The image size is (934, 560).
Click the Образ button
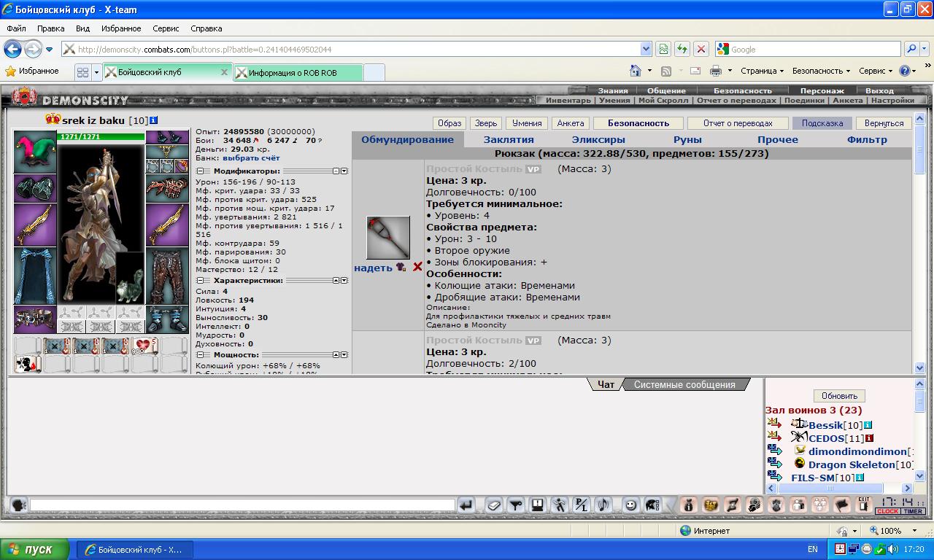point(449,123)
